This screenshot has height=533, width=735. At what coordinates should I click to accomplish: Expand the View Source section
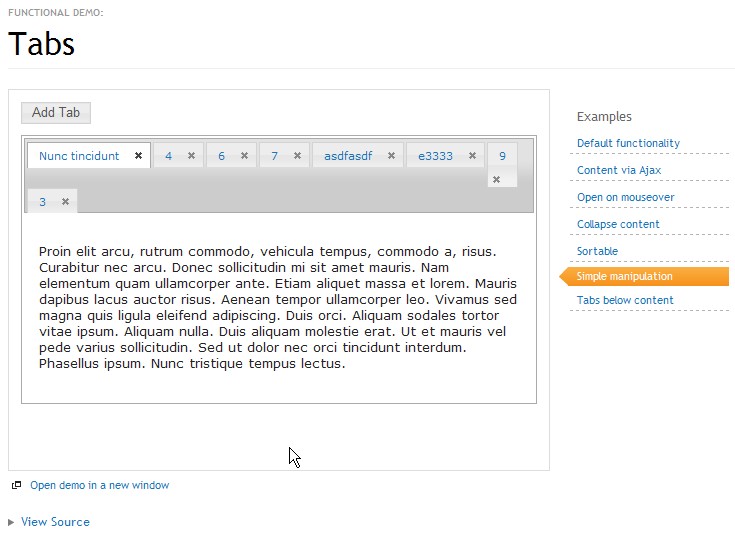tap(55, 522)
